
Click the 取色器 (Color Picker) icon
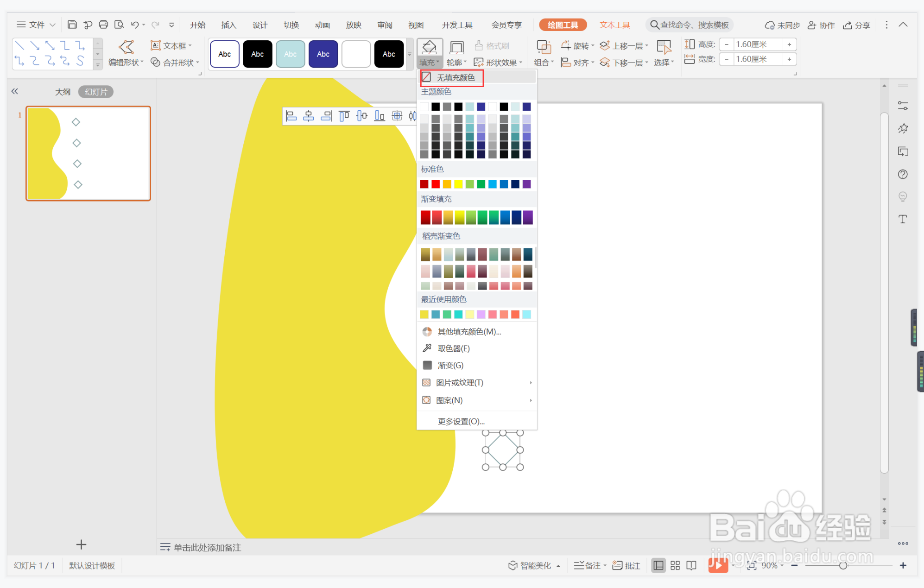427,348
